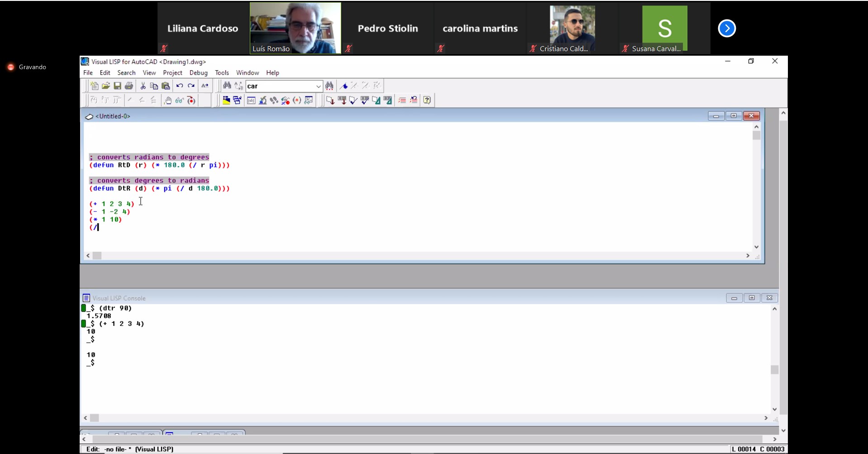
Task: Click the '(defun DtR' code line
Action: pyautogui.click(x=159, y=188)
